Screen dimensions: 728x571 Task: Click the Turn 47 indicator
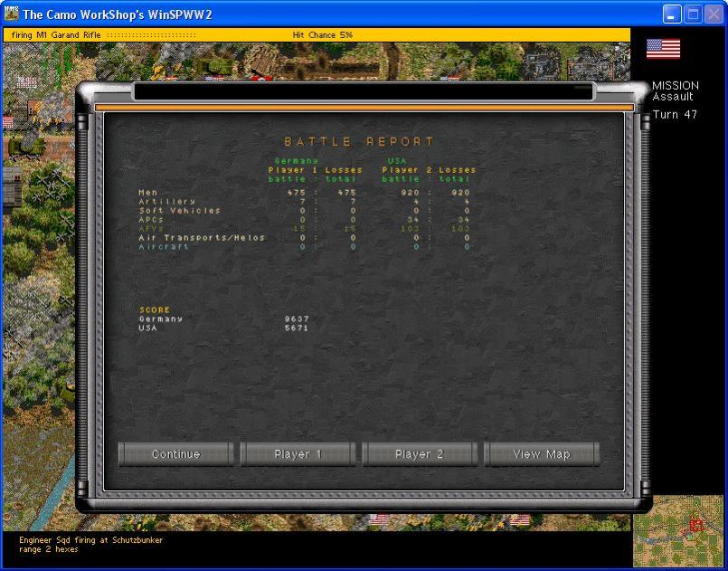click(x=675, y=115)
